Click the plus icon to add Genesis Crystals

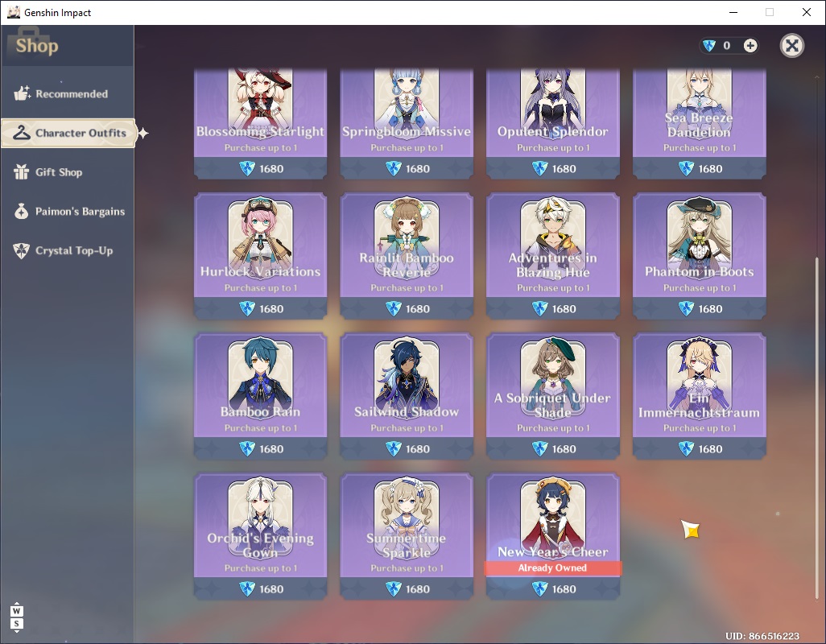click(x=750, y=46)
